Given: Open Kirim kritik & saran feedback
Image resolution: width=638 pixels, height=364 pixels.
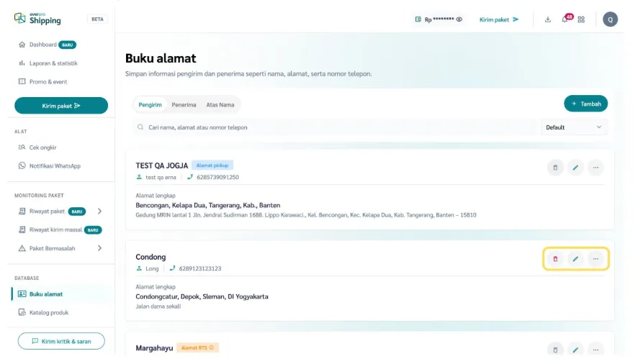Looking at the screenshot, I should [x=61, y=341].
